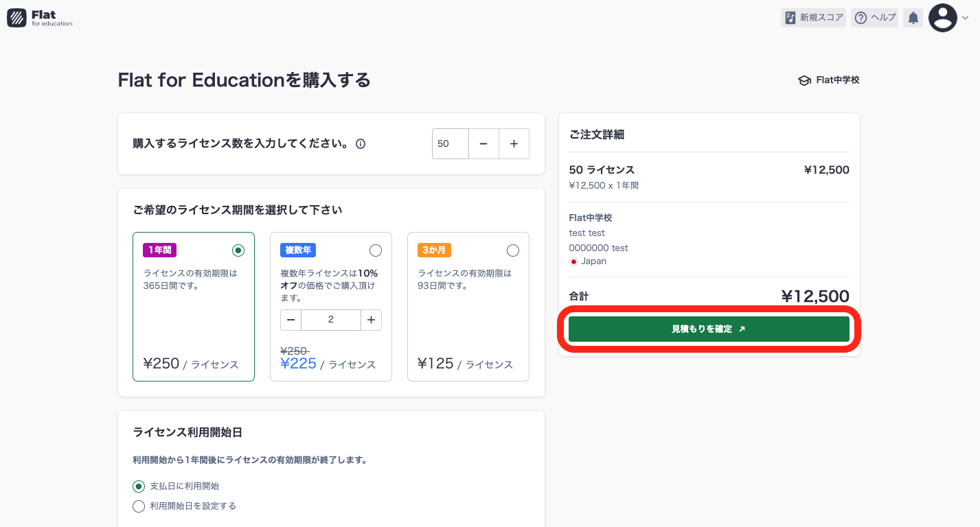980x527 pixels.
Task: Click minus to decrease multi-year duration
Action: coord(290,320)
